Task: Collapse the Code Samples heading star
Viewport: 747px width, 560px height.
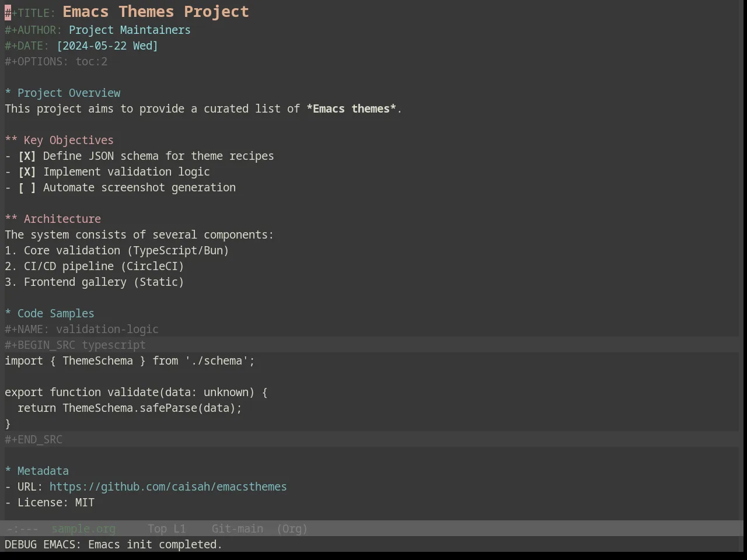Action: point(8,314)
